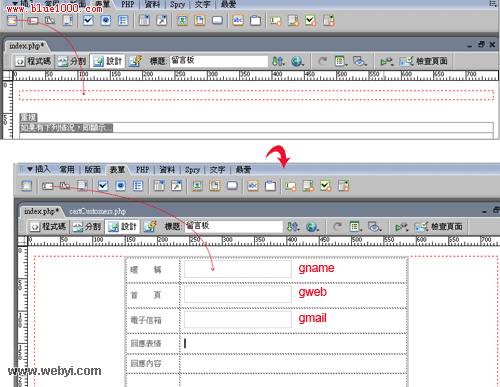Image resolution: width=500 pixels, height=387 pixels.
Task: Toggle Live Data view in upper window
Action: (x=135, y=61)
